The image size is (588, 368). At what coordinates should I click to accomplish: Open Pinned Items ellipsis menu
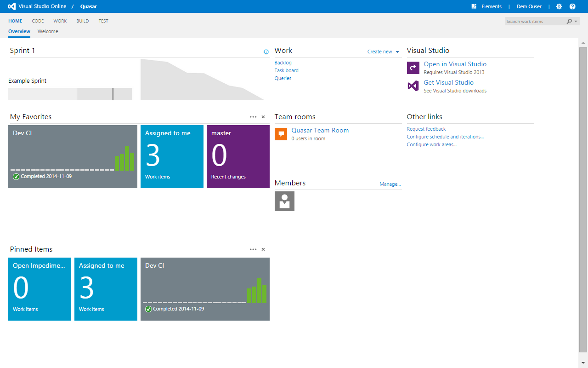coord(253,249)
